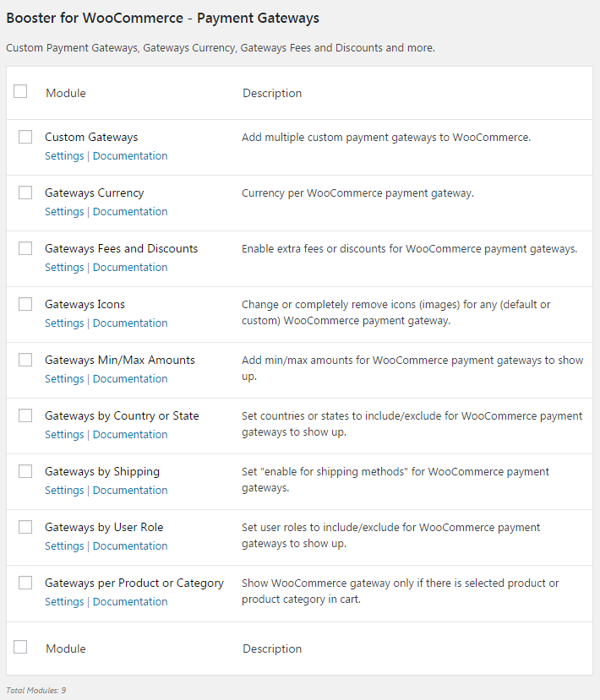Check Gateways by Country or State box
The width and height of the screenshot is (600, 700).
[25, 415]
